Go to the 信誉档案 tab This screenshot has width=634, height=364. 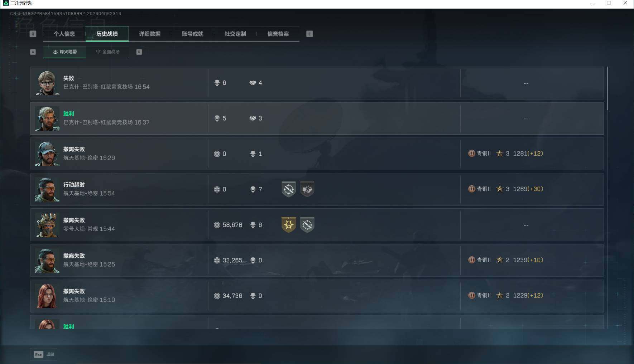pos(278,34)
